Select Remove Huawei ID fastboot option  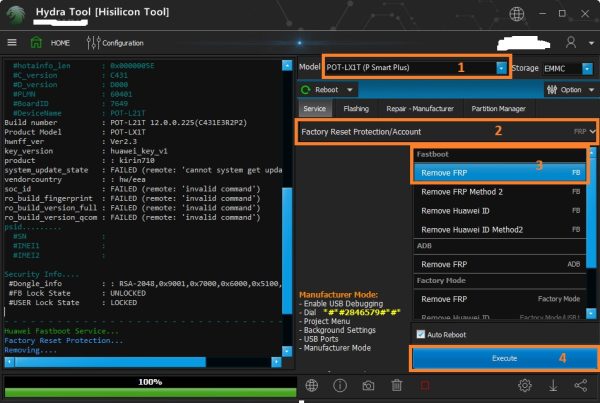click(x=500, y=211)
